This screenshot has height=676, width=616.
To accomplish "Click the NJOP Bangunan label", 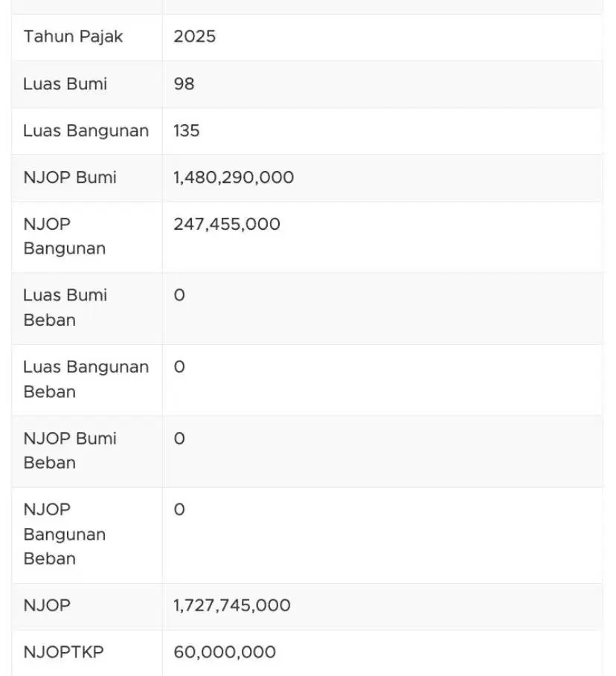I will coord(64,236).
